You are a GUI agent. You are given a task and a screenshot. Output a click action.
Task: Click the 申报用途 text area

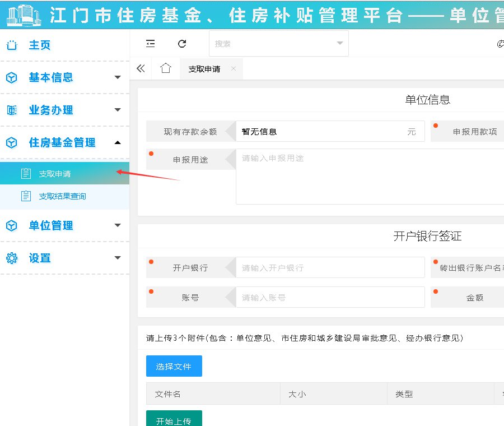370,176
